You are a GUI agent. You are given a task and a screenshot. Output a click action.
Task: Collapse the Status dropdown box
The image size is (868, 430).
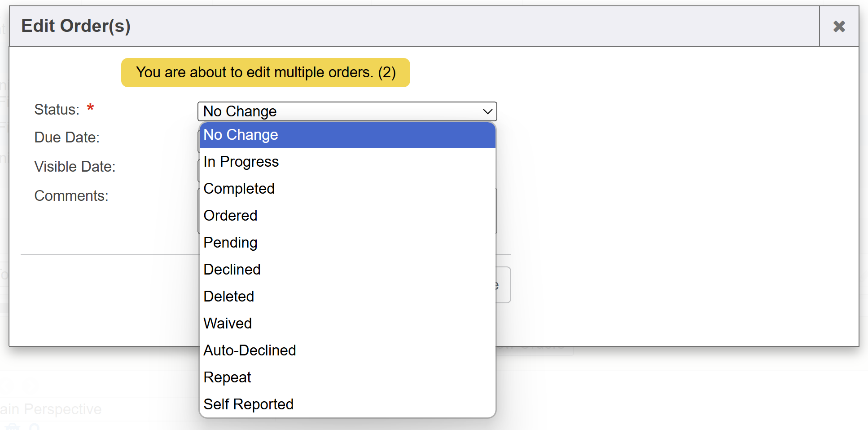pos(347,111)
